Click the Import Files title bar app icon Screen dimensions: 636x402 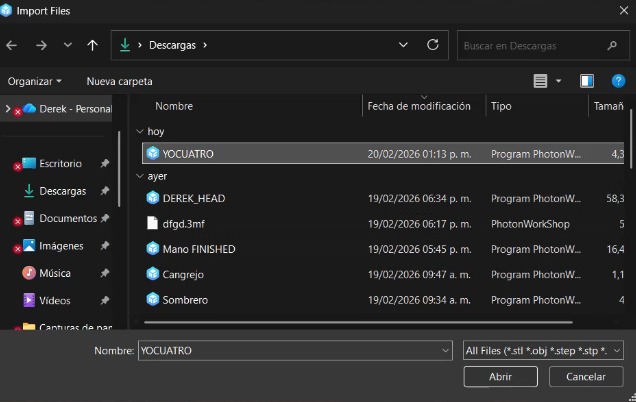[6, 10]
